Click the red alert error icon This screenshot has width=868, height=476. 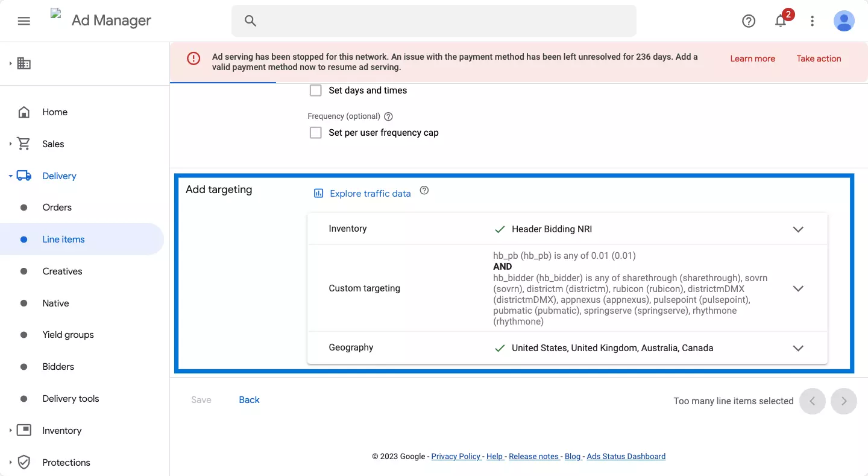point(193,59)
